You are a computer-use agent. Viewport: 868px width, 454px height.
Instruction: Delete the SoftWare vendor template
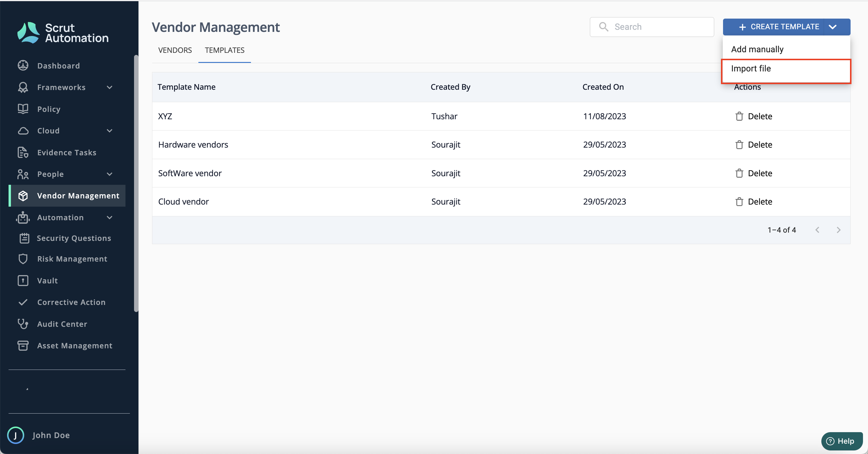click(x=753, y=173)
